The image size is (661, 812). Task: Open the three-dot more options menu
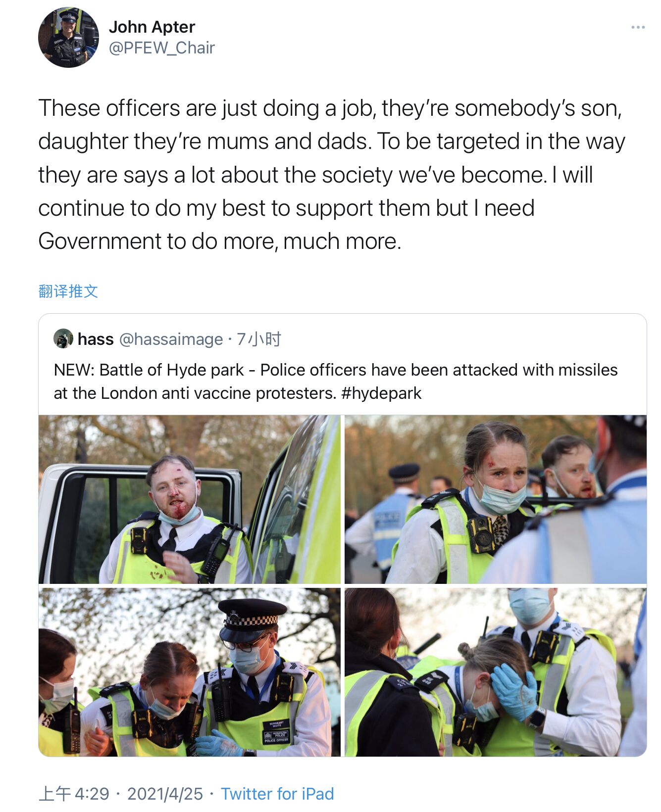[638, 27]
